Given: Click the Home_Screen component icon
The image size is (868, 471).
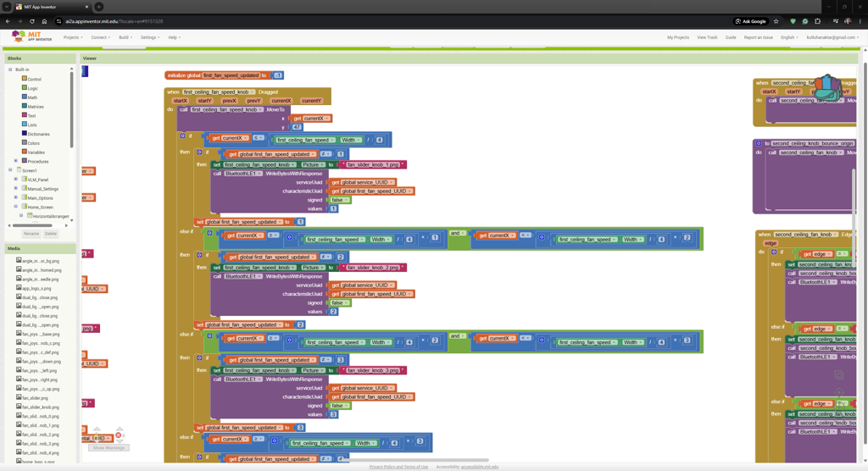Looking at the screenshot, I should click(25, 207).
